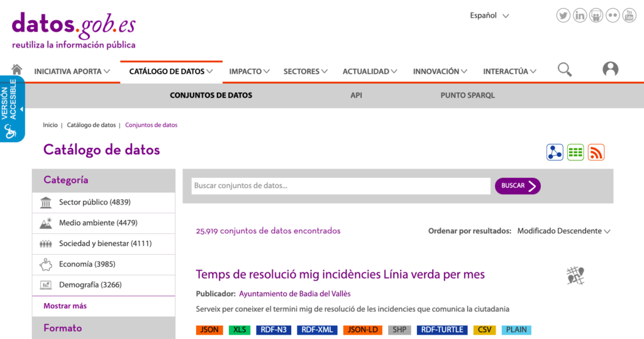Click the RDF-XML format tag
Viewport: 644px width, 339px height.
317,330
